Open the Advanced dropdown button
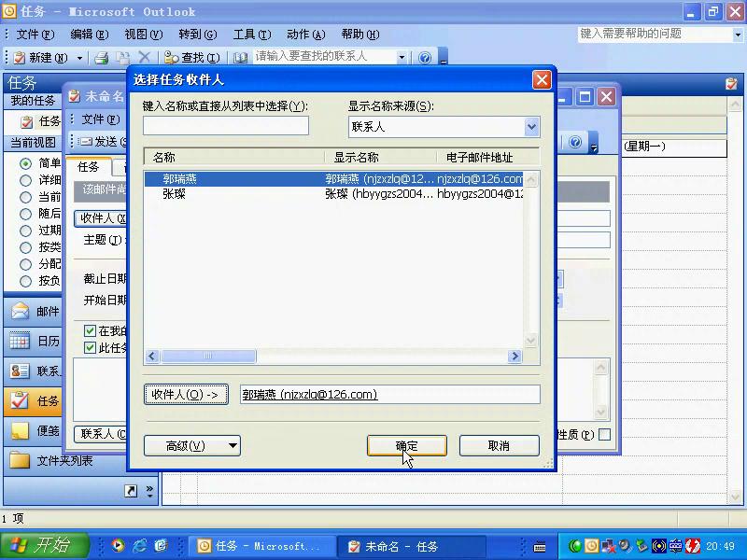 (x=192, y=446)
